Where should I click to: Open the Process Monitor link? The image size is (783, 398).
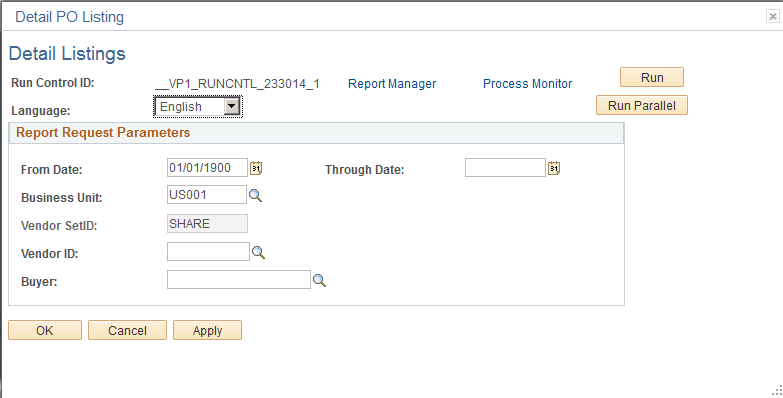coord(527,84)
